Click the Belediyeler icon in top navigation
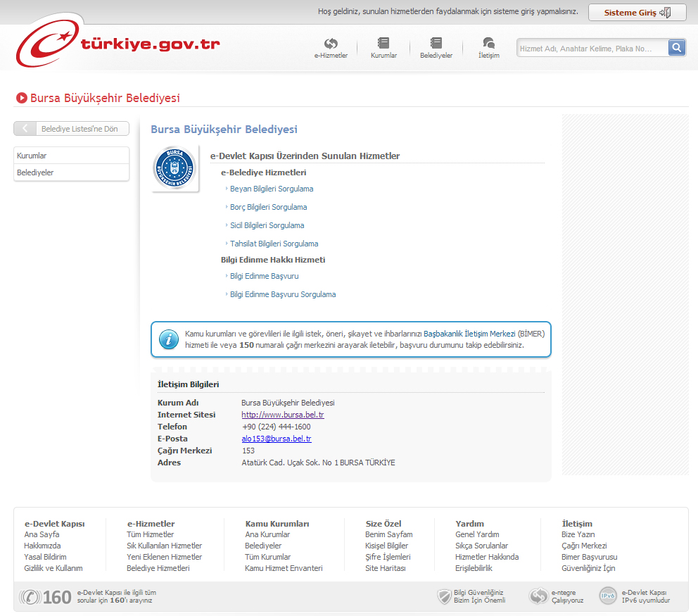Screen dimensions: 698x616 click(x=436, y=44)
